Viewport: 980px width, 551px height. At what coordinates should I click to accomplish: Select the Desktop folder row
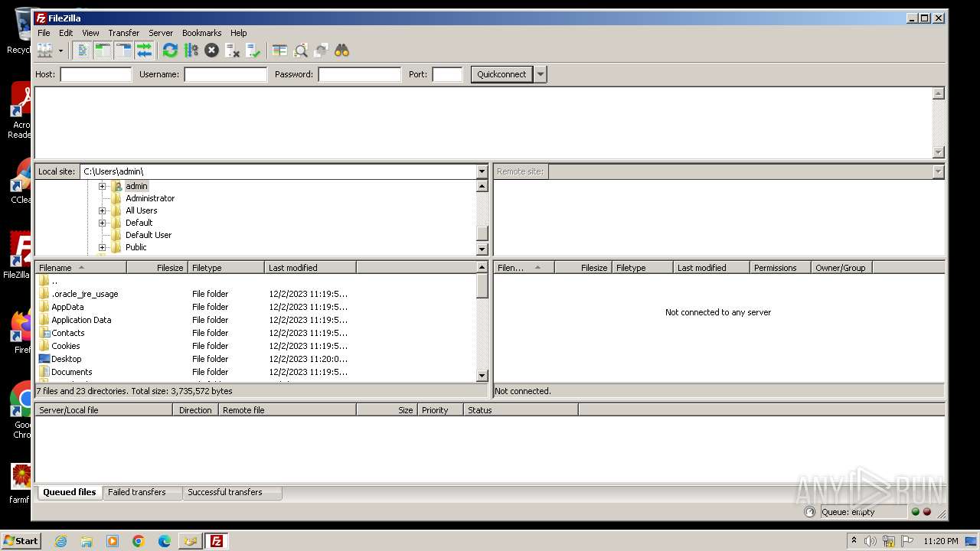[256, 359]
